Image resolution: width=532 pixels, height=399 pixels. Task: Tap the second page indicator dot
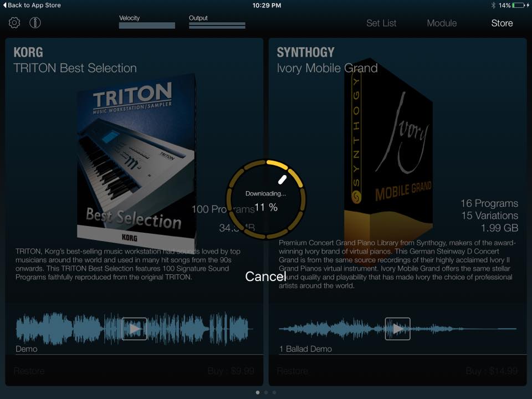pos(266,392)
